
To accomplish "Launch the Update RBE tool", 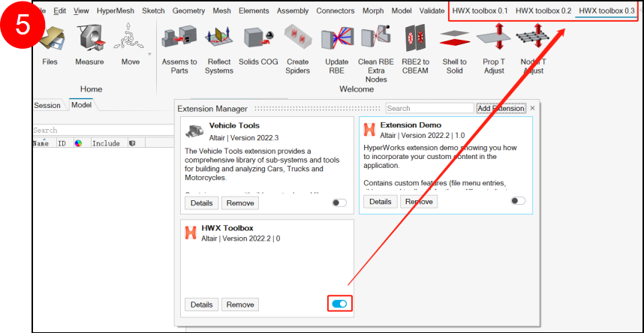I will (x=337, y=39).
